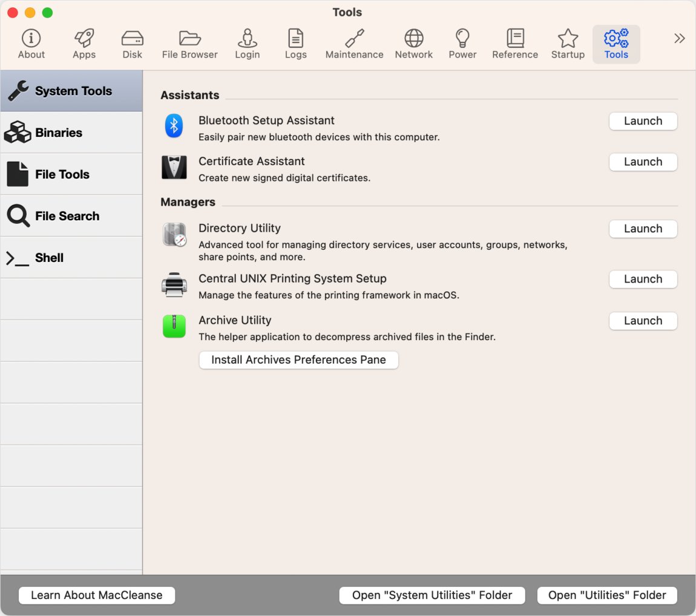Click the Certificate Assistant title text
696x616 pixels.
[x=251, y=161]
